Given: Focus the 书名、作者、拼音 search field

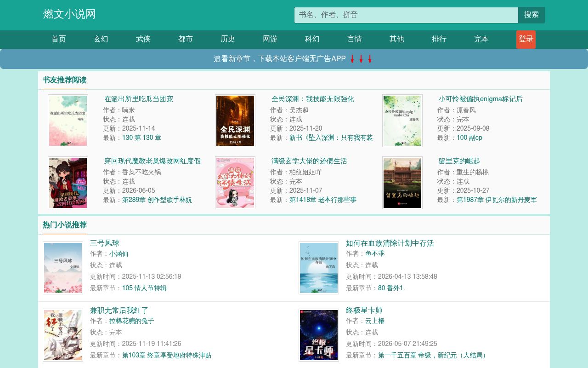Looking at the screenshot, I should pos(407,15).
